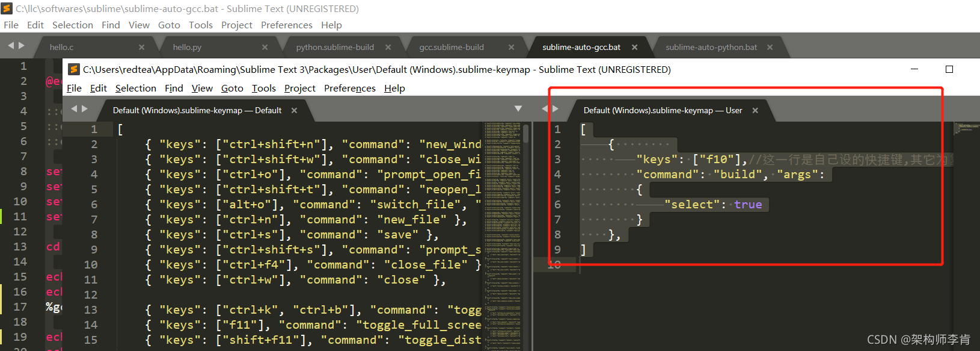The height and width of the screenshot is (351, 980).
Task: Click previous tab arrow in outer window
Action: tap(11, 46)
